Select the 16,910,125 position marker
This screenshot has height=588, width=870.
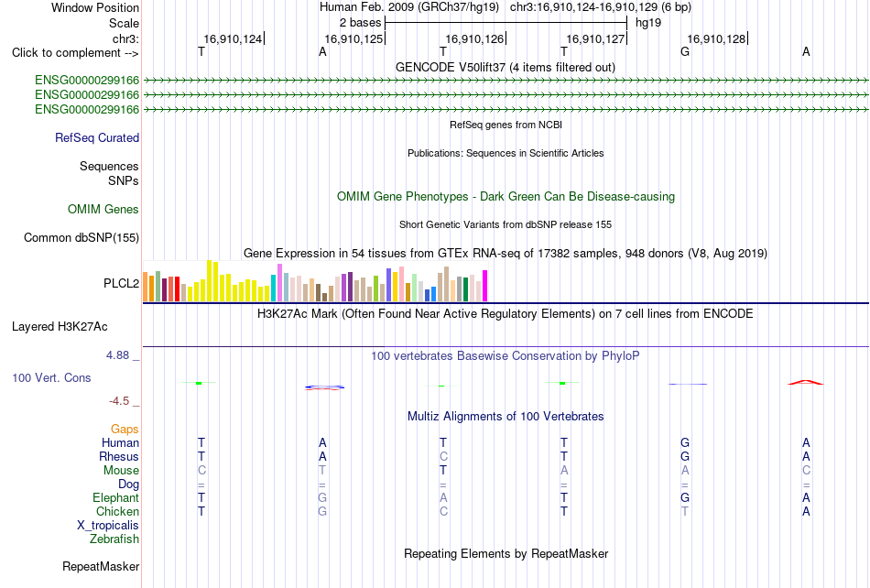[x=353, y=38]
